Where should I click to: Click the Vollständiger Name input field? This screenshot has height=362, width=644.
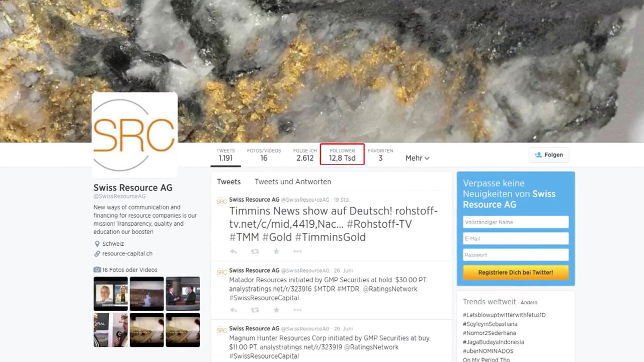[x=516, y=222]
